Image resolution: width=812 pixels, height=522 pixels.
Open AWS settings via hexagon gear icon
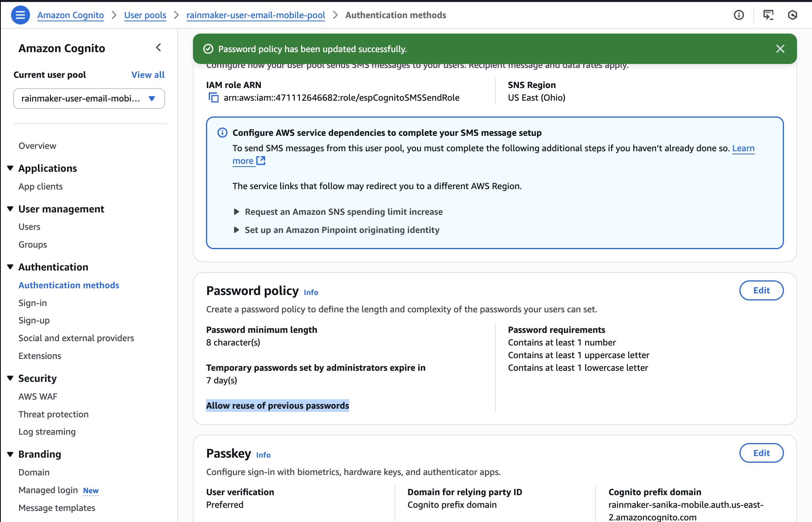click(793, 15)
